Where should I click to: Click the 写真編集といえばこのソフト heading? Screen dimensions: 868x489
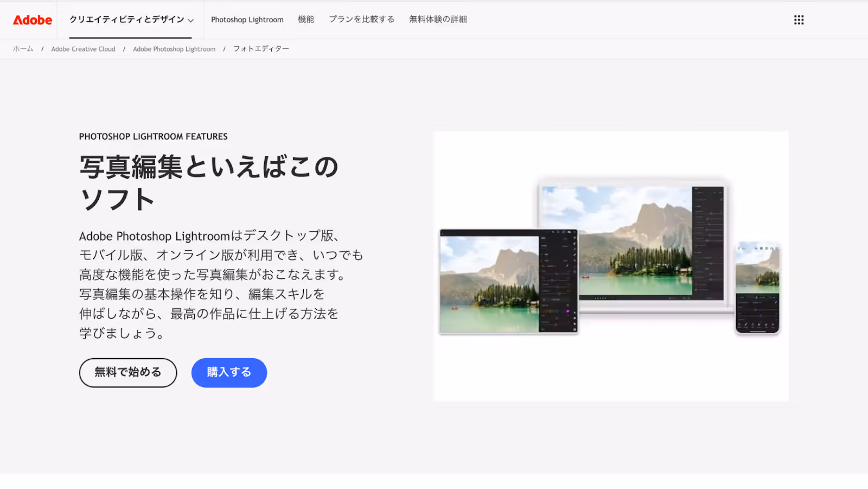209,182
